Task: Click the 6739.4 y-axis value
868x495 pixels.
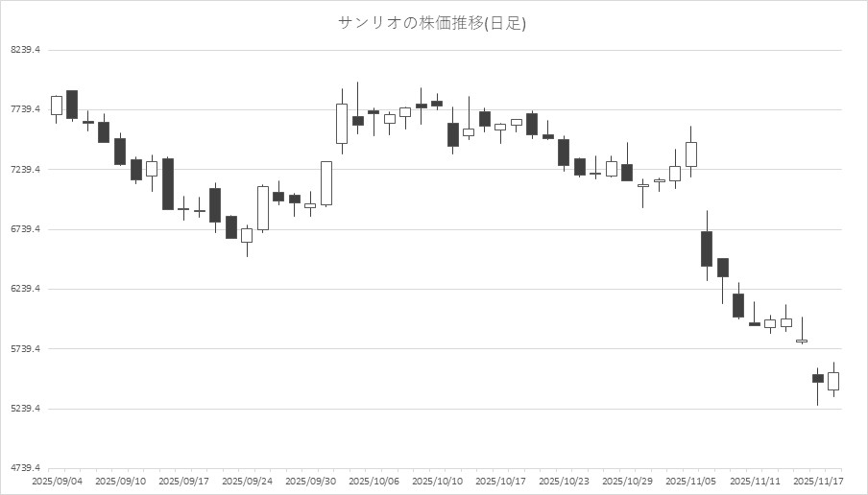Action: coord(27,229)
